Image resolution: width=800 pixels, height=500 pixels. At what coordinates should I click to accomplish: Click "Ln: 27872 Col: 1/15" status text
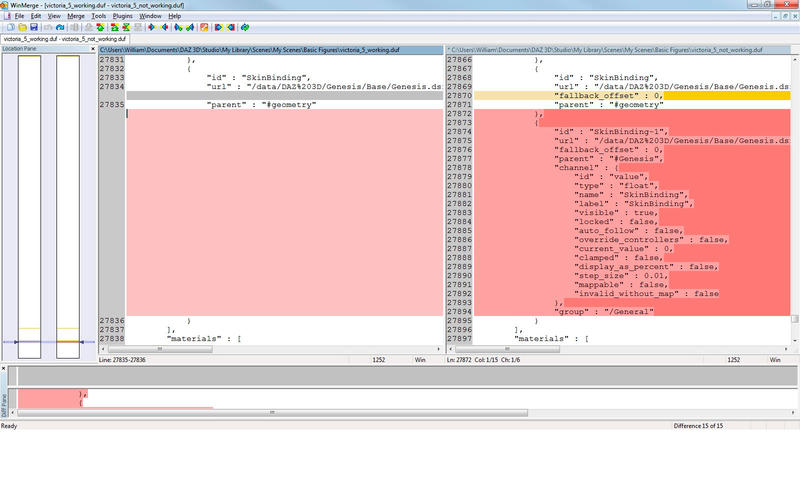pyautogui.click(x=484, y=360)
